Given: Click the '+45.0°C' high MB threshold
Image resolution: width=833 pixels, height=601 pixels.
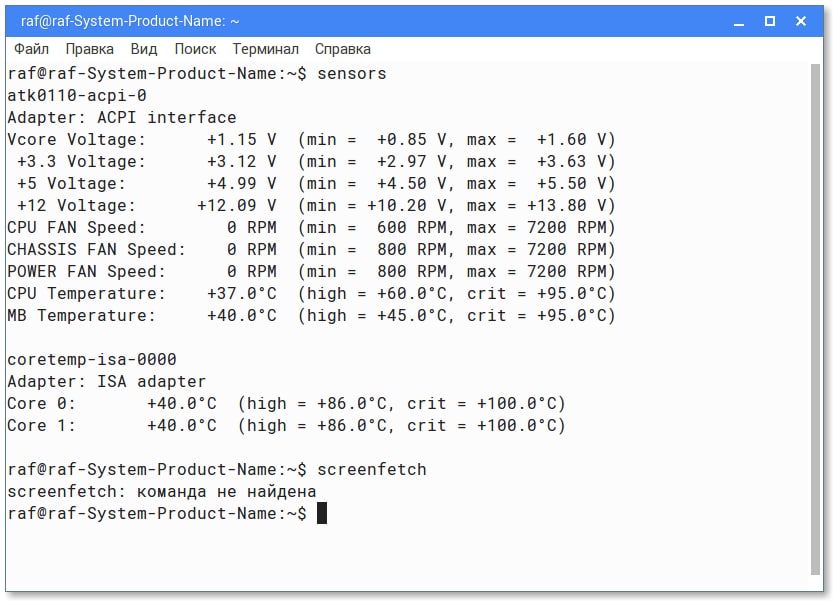Looking at the screenshot, I should [412, 316].
